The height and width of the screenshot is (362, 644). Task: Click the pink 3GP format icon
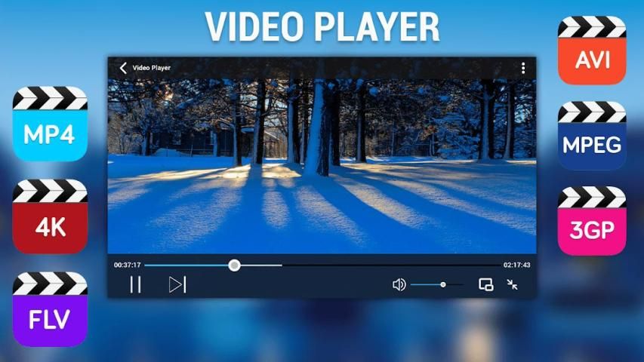[592, 221]
